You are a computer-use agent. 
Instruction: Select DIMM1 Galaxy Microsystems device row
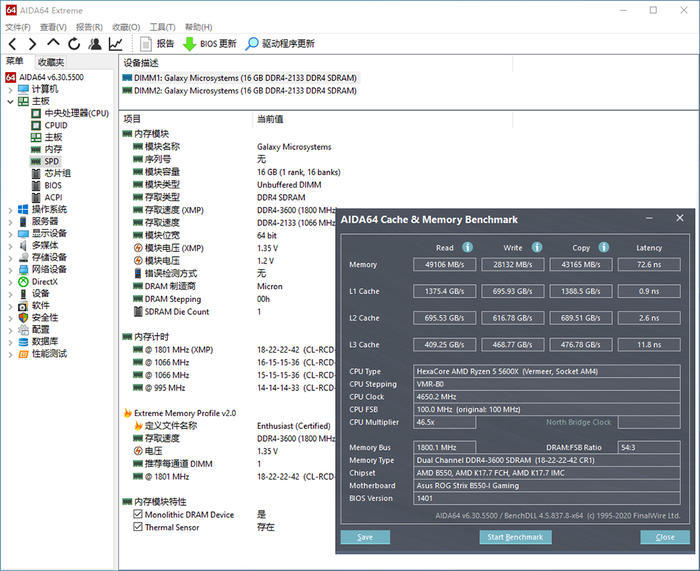click(x=240, y=78)
